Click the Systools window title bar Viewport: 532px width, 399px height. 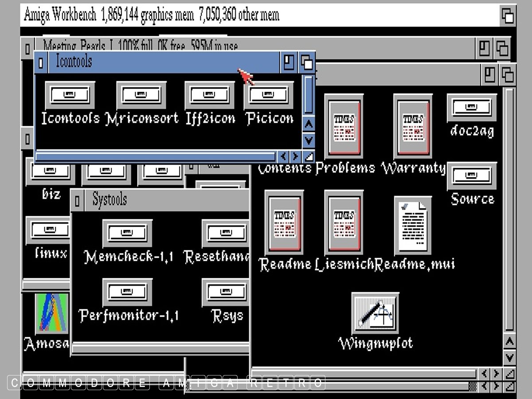[168, 200]
